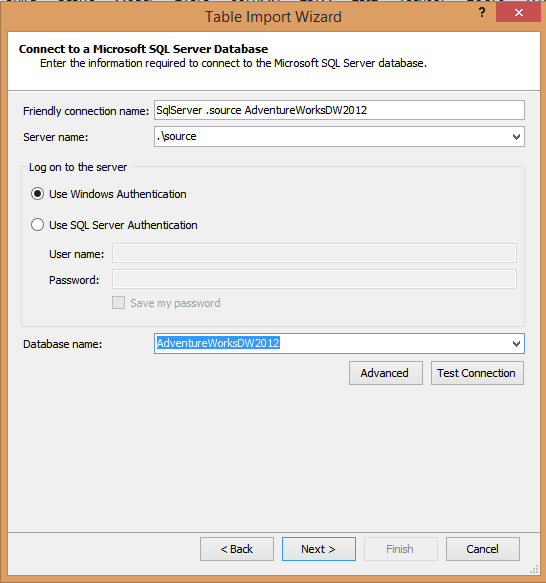Select Use SQL Server Authentication option
Viewport: 546px width, 583px height.
[37, 225]
